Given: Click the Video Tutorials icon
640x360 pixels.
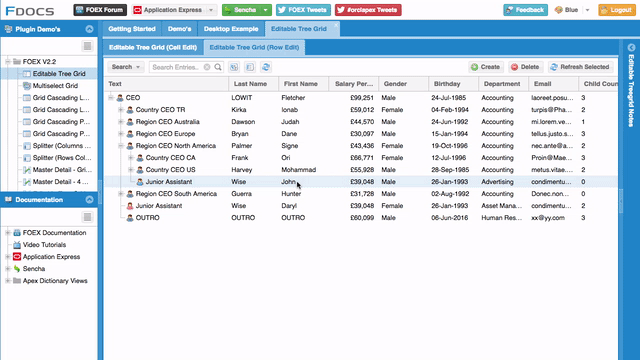Looking at the screenshot, I should click(x=17, y=245).
